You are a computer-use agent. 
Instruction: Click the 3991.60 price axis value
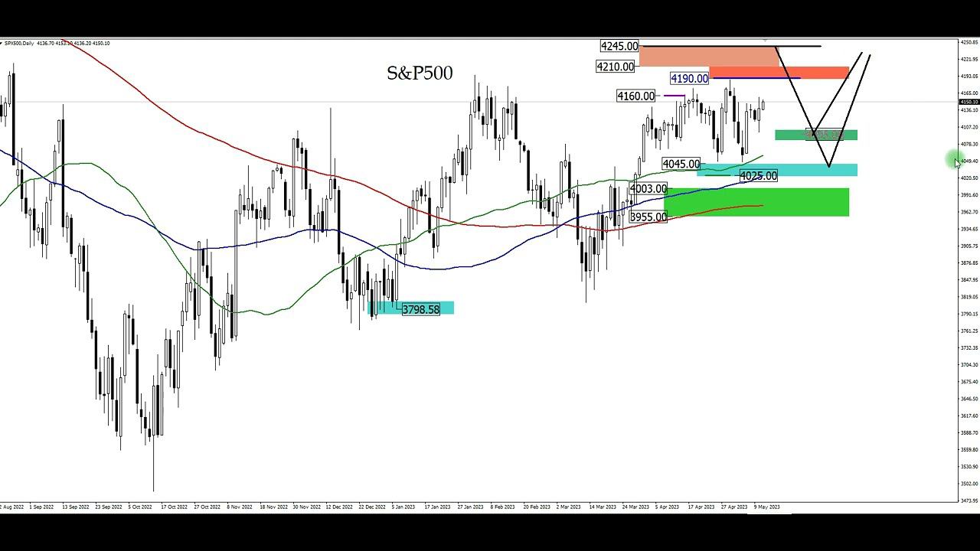click(x=969, y=194)
